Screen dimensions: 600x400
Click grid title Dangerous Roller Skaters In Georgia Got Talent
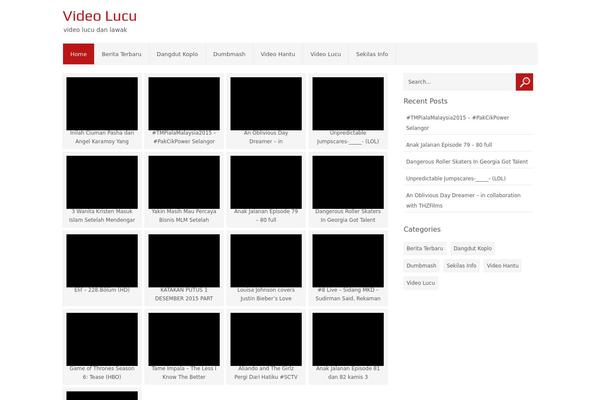click(x=348, y=216)
